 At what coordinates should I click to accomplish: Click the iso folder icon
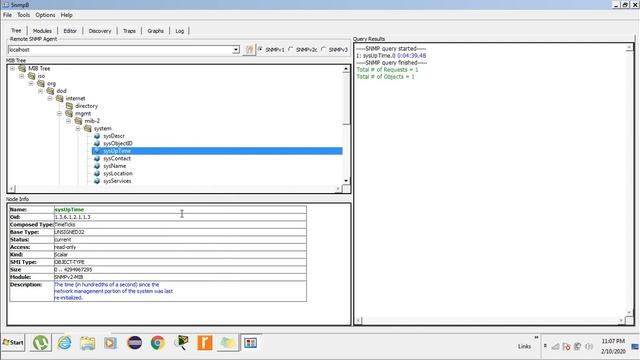pos(31,76)
